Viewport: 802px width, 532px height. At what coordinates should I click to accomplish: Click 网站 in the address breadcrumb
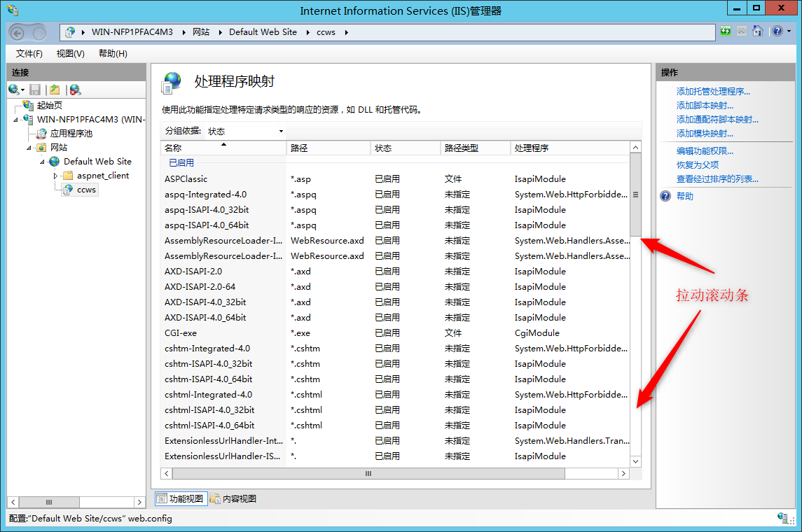point(201,32)
